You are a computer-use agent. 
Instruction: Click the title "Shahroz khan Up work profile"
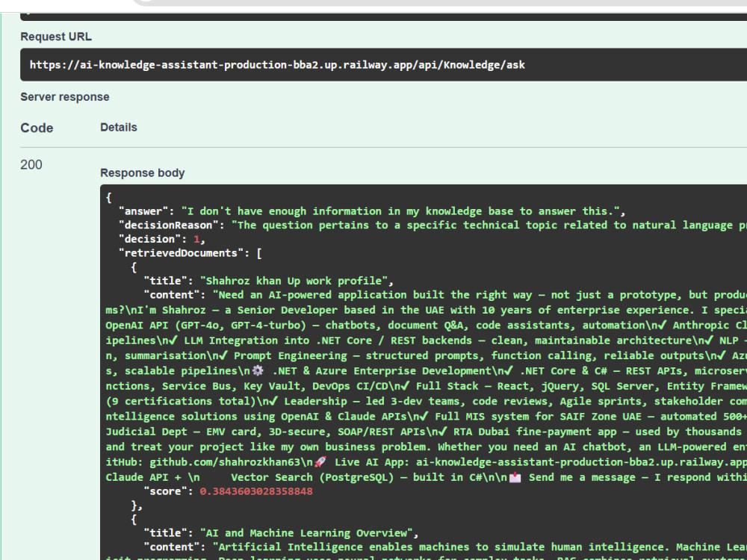coord(294,281)
